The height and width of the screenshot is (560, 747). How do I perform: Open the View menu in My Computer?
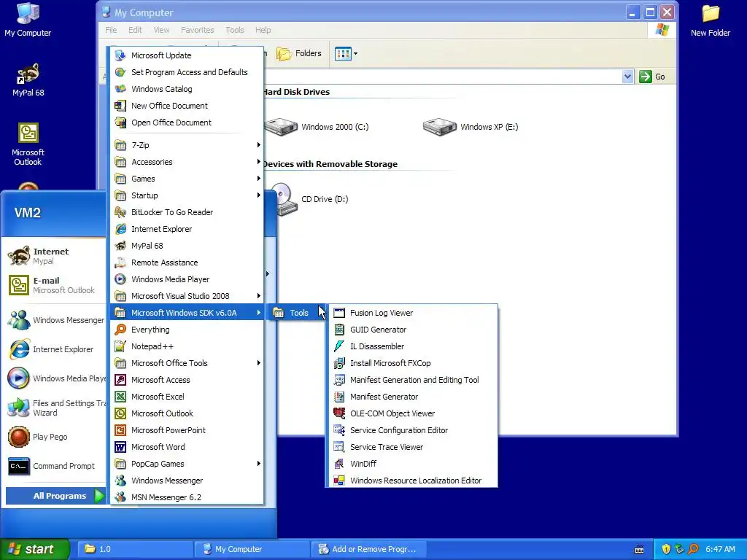161,30
